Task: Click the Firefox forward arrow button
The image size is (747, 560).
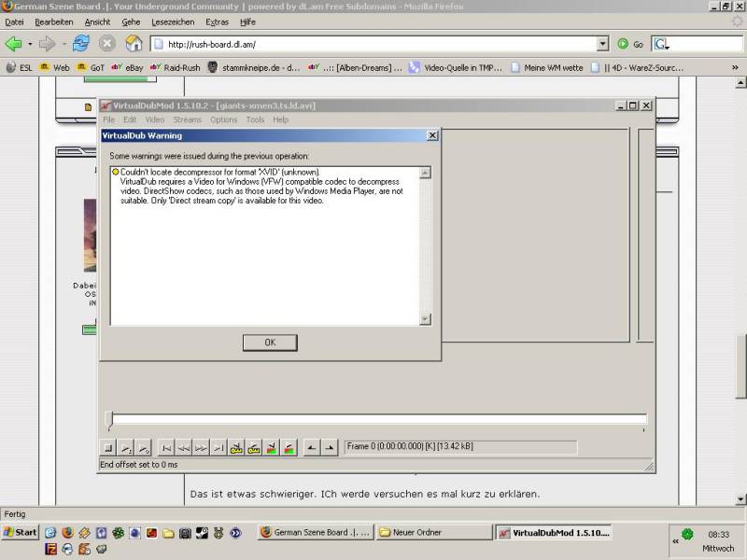Action: (x=48, y=44)
